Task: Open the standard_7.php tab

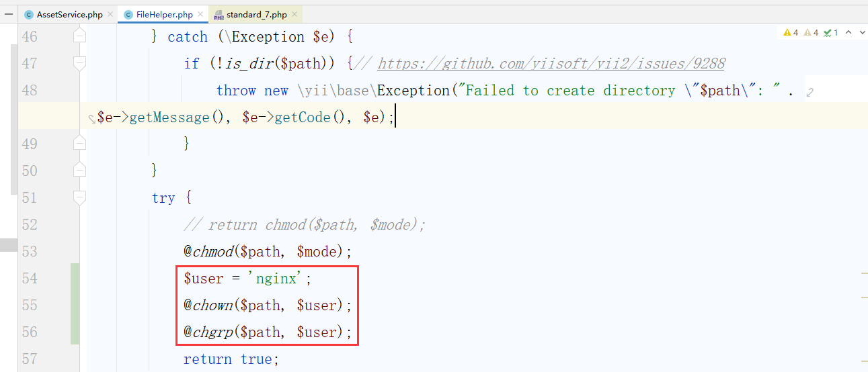Action: [257, 14]
